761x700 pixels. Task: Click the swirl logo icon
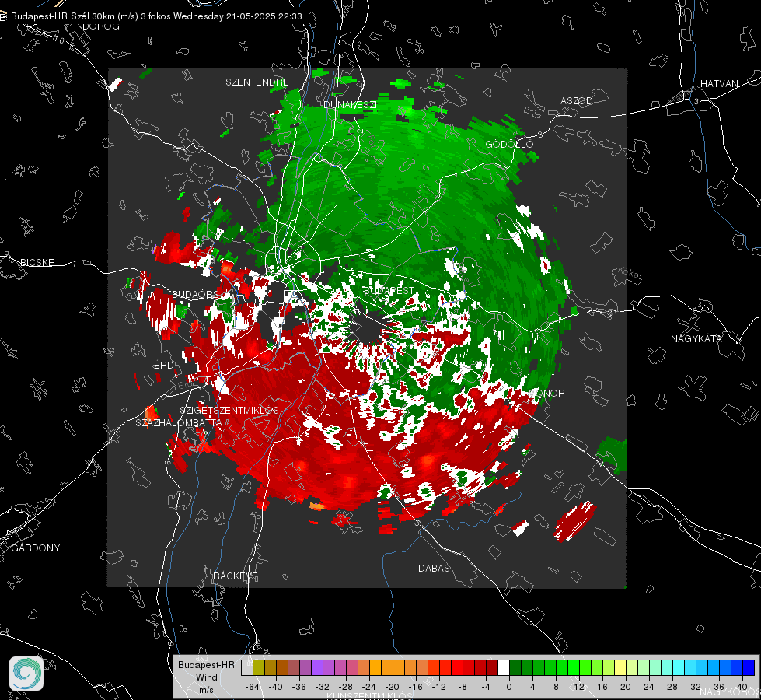26,674
